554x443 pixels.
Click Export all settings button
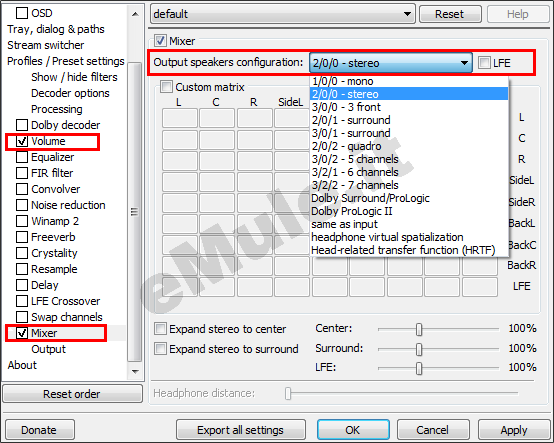point(241,430)
